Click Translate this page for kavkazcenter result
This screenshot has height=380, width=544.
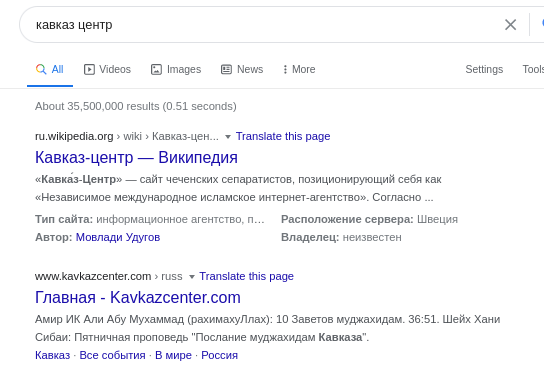point(246,276)
